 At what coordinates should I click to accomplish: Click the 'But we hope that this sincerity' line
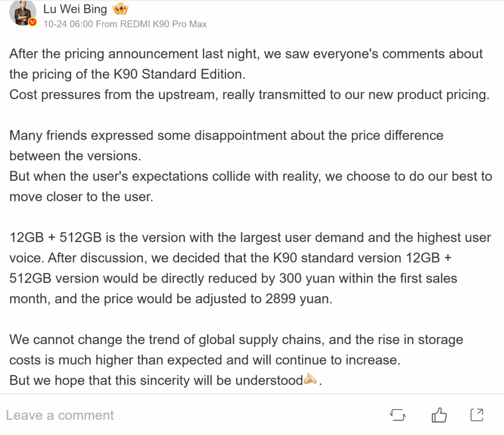155,380
